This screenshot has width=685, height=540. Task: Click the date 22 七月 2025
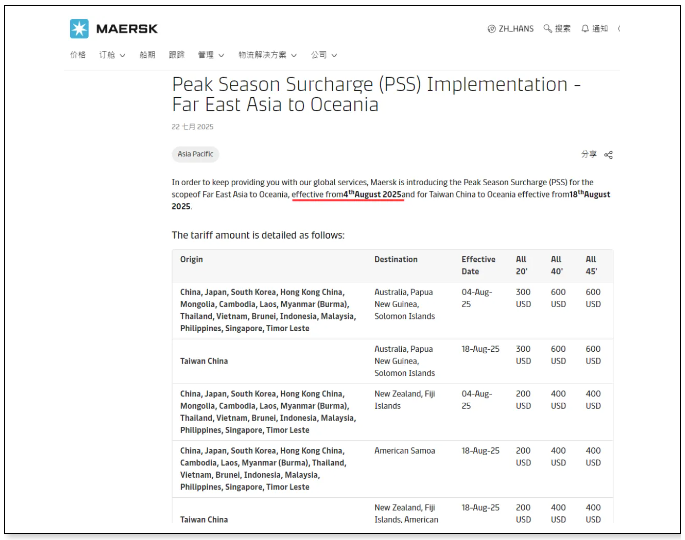[x=192, y=127]
